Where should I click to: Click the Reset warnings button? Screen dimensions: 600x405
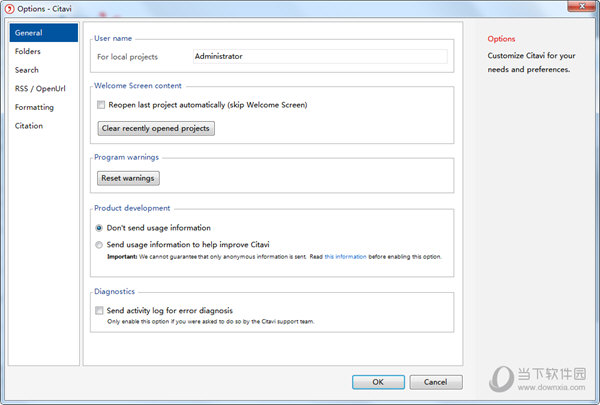pyautogui.click(x=128, y=178)
